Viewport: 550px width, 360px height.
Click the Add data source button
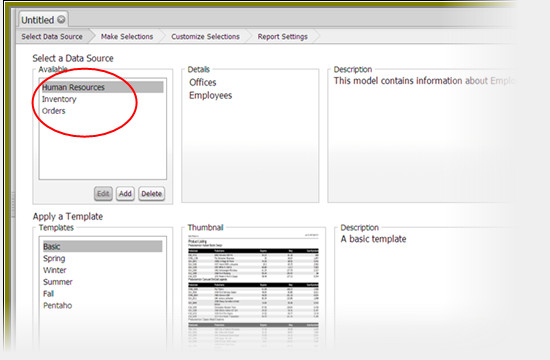coord(125,194)
